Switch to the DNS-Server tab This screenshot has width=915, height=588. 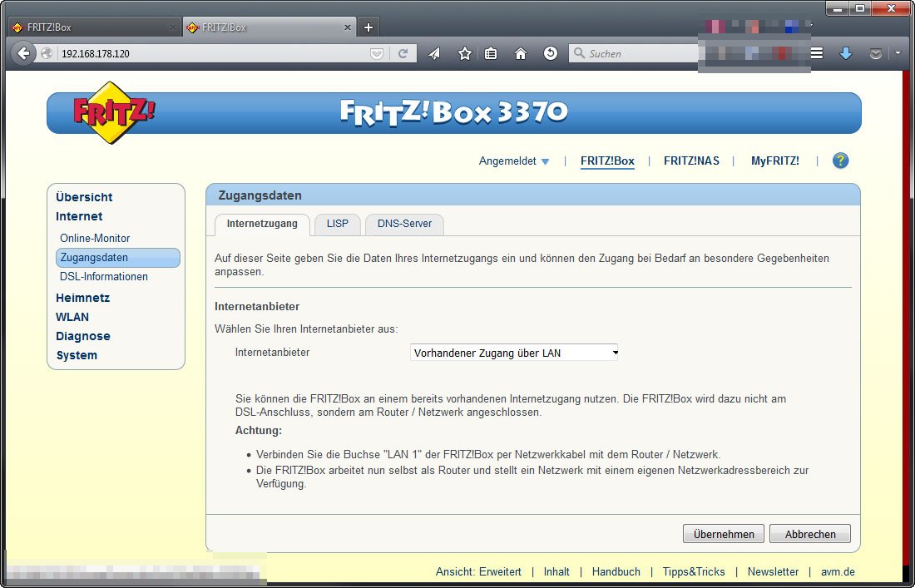point(404,224)
